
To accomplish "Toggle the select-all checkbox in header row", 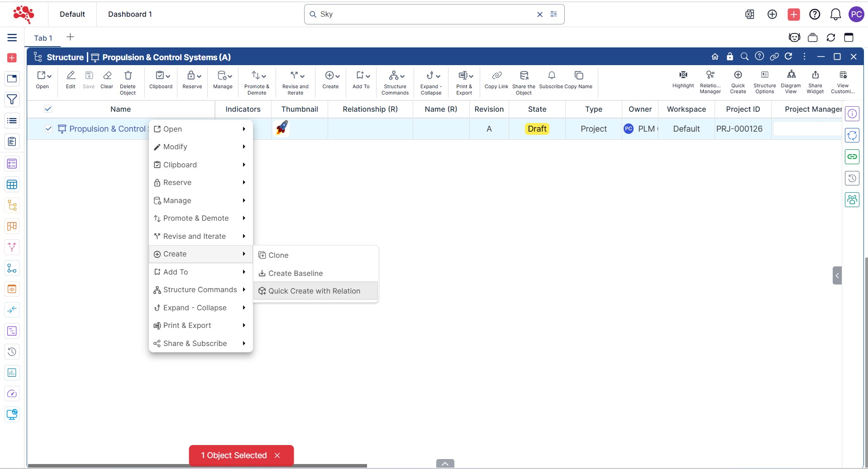I will [48, 109].
